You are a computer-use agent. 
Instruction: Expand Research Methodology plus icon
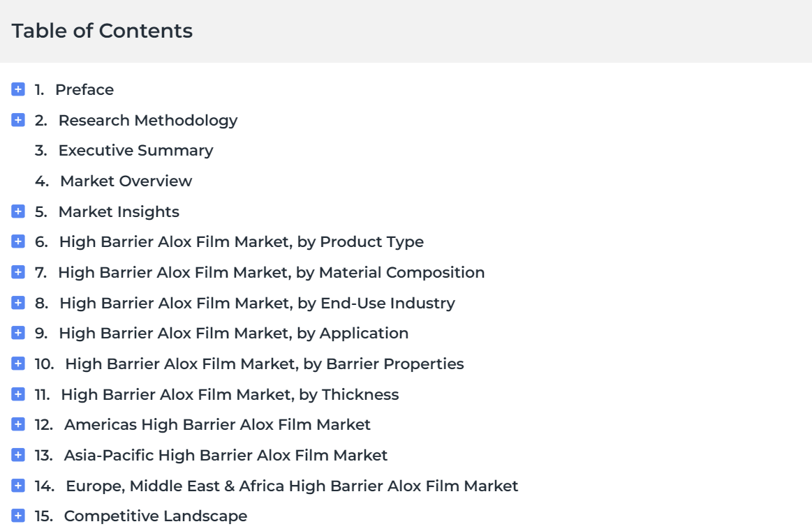coord(18,120)
